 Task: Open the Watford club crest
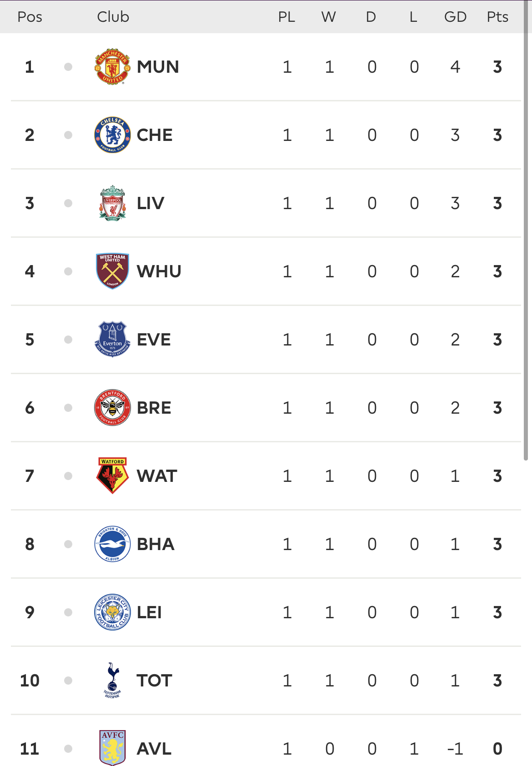click(112, 476)
